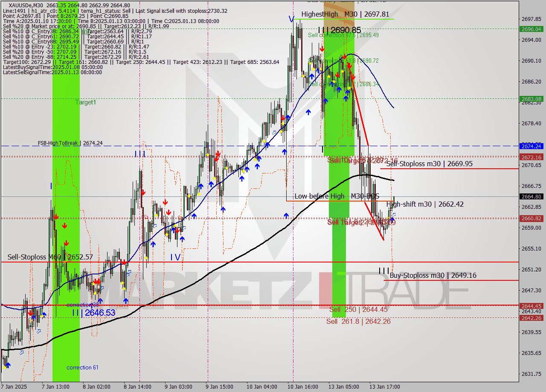Click the green 2696.04 price tag

click(x=531, y=29)
